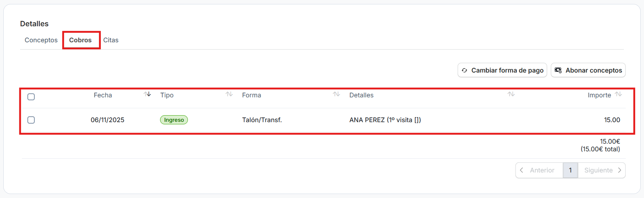Image resolution: width=644 pixels, height=198 pixels.
Task: Select page number 1 in pagination
Action: pyautogui.click(x=570, y=170)
